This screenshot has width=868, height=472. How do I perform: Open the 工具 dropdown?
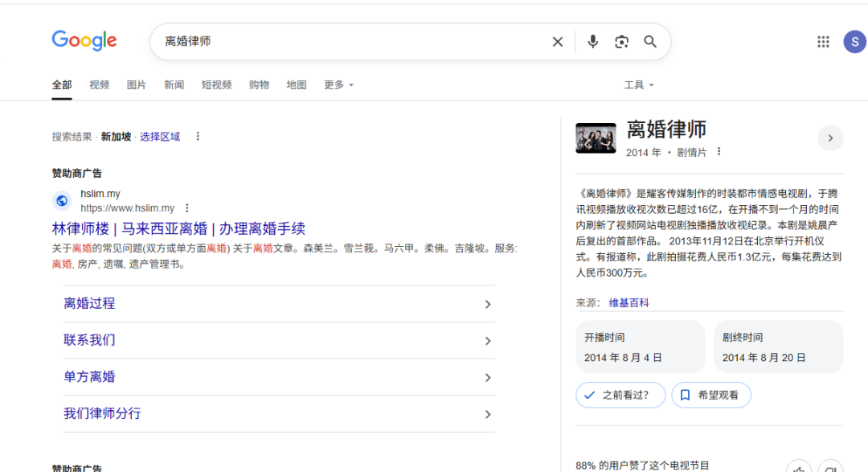pos(639,84)
